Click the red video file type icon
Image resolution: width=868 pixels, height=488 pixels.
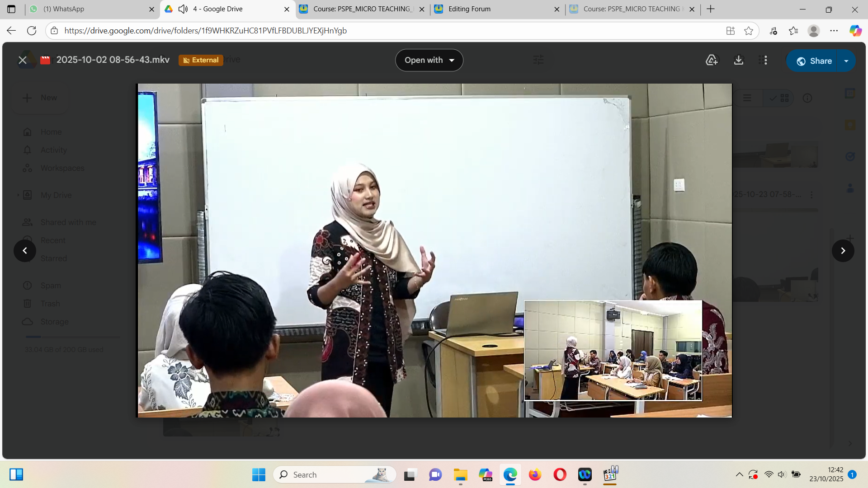(45, 60)
